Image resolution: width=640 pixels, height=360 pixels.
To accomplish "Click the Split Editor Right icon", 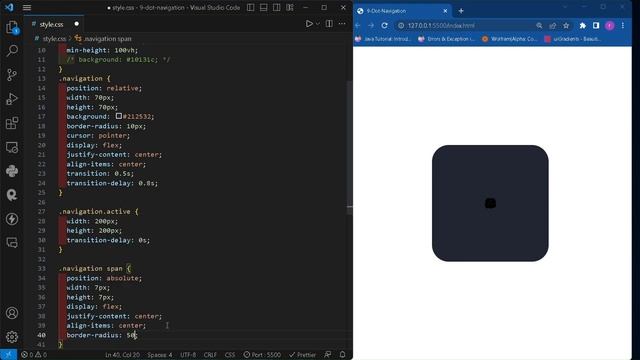I will 329,24.
